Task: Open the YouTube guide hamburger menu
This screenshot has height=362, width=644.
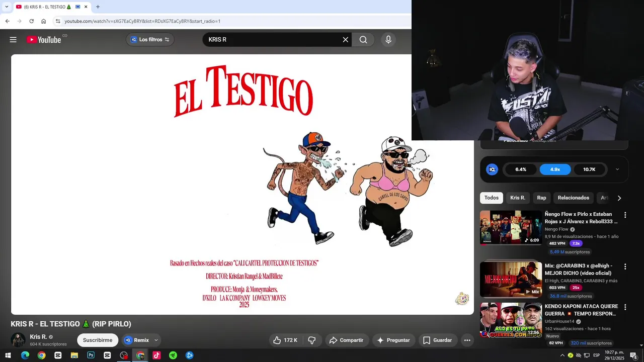Action: click(x=13, y=40)
